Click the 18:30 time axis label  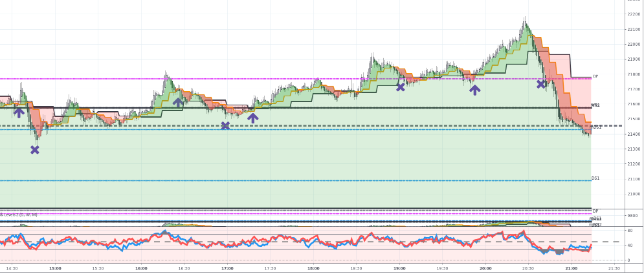[356, 269]
